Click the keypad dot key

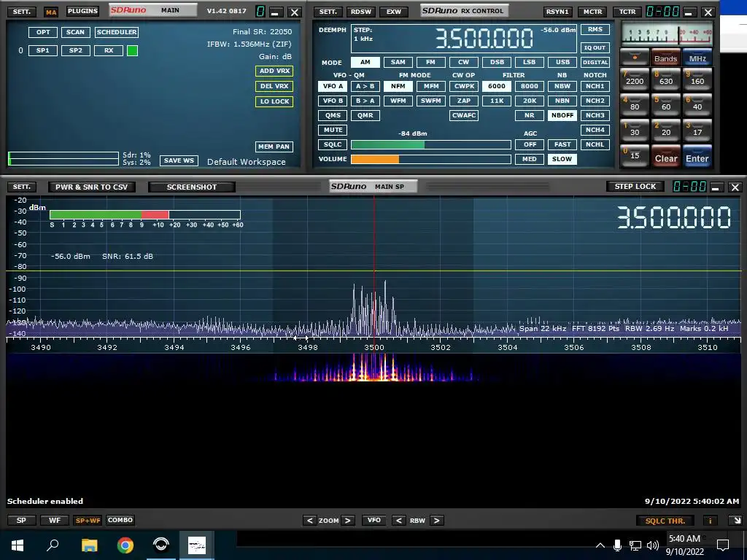635,58
